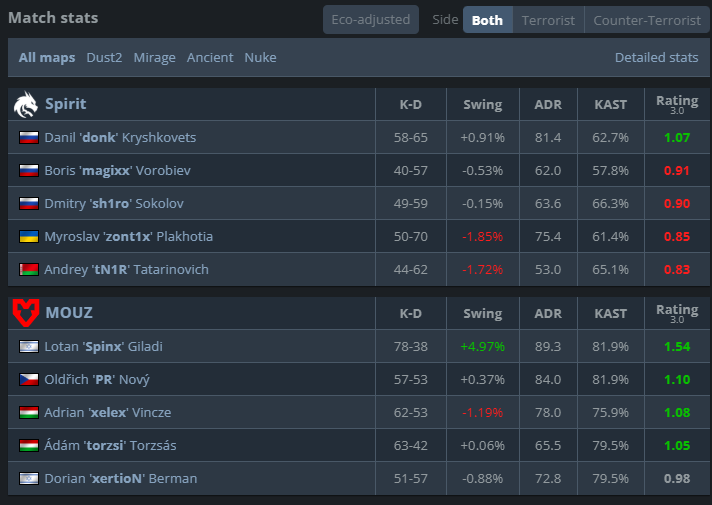
Task: Click the Swing column header for MOUZ
Action: pyautogui.click(x=483, y=313)
